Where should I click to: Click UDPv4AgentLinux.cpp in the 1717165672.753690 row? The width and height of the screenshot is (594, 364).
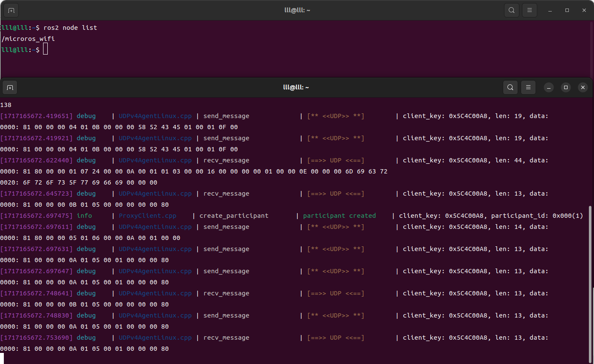click(155, 338)
